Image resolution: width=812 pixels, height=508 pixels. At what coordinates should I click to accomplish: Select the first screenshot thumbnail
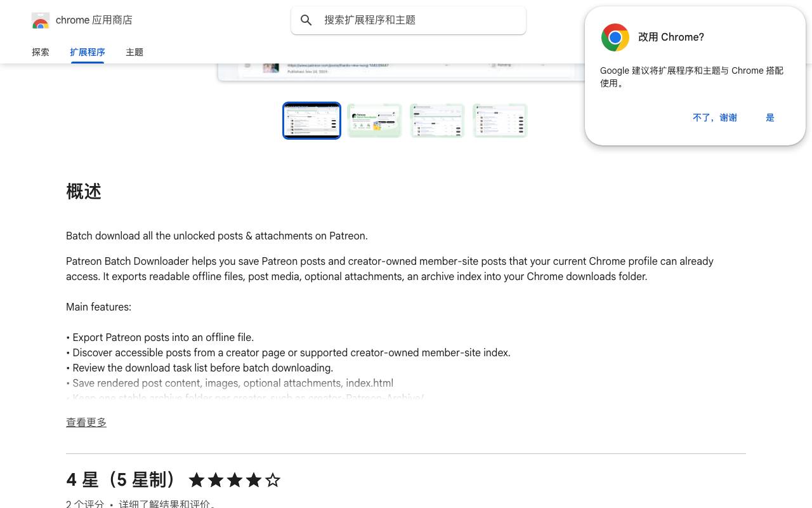tap(311, 120)
